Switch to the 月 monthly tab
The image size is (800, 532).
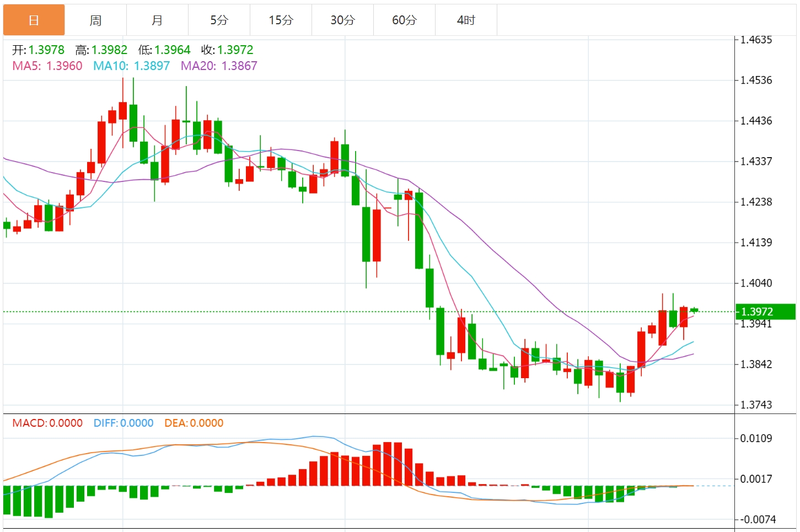tap(158, 20)
